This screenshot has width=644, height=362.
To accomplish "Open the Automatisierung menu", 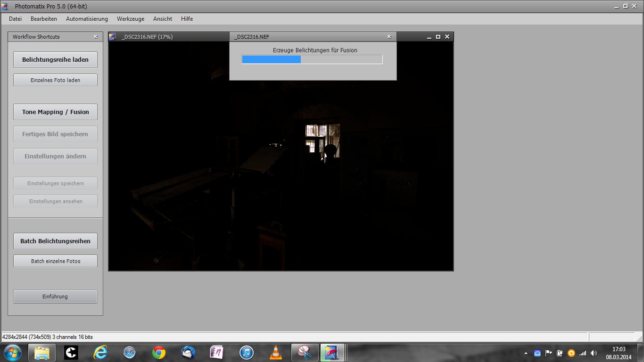I will tap(87, 19).
